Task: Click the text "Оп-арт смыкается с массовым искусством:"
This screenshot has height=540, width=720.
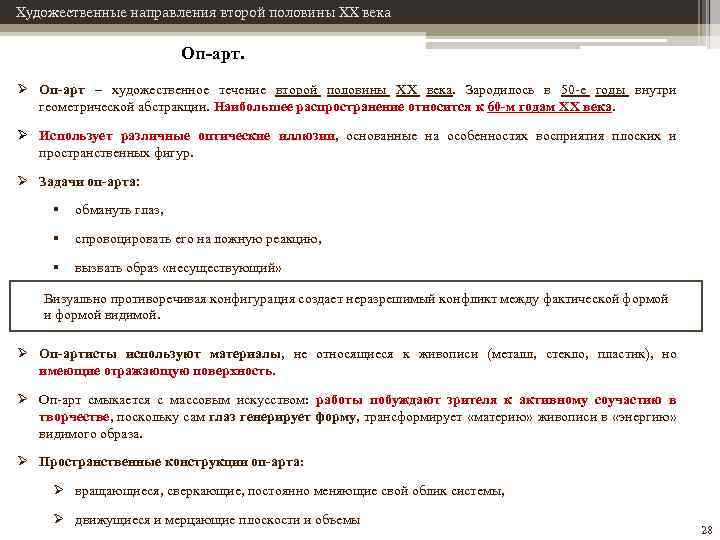Action: point(174,400)
